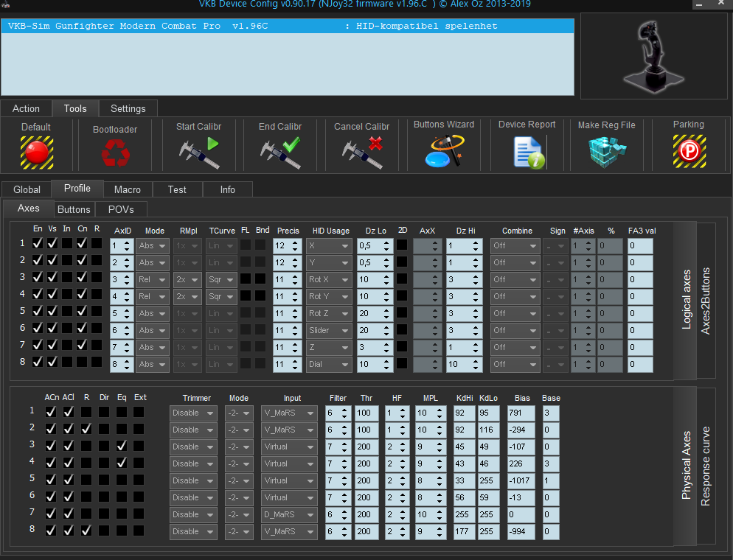Abort calibration with Cancel Calibr icon
The image size is (733, 560).
click(x=362, y=153)
